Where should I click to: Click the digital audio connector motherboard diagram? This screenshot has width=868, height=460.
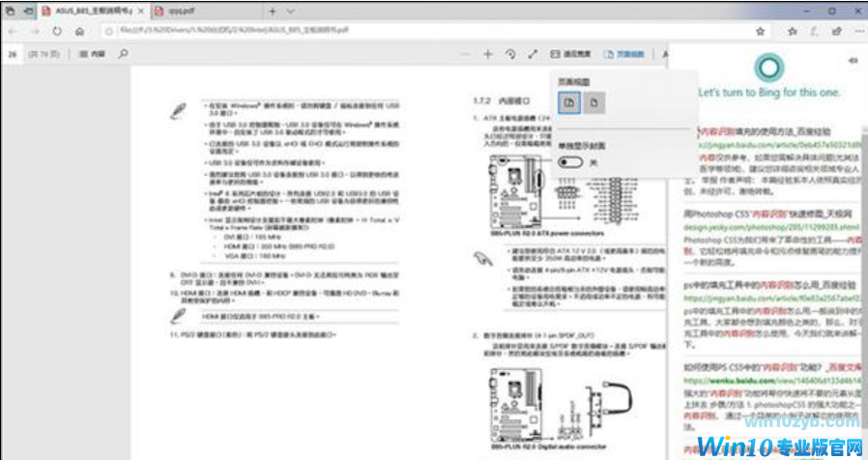tap(516, 405)
